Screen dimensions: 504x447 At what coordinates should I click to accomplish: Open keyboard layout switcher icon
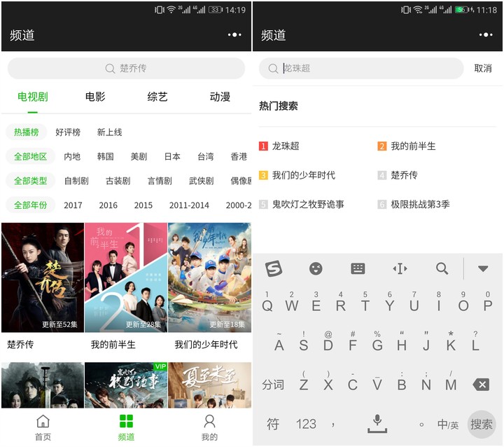click(358, 268)
